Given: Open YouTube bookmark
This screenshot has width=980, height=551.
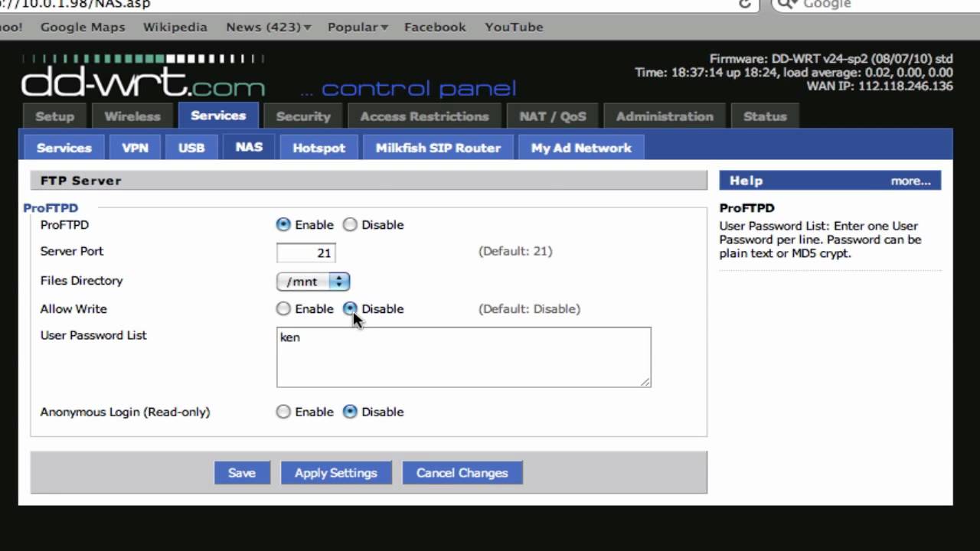Looking at the screenshot, I should click(514, 27).
